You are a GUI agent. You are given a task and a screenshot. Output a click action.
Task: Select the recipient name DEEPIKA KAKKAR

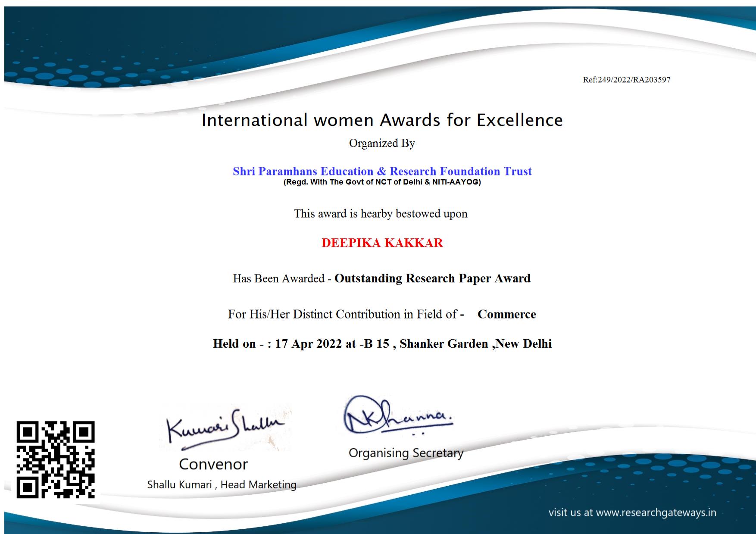click(382, 243)
